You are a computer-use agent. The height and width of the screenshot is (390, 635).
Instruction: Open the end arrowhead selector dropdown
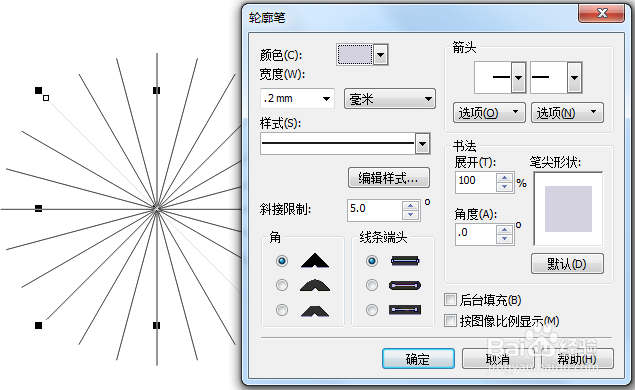click(574, 77)
